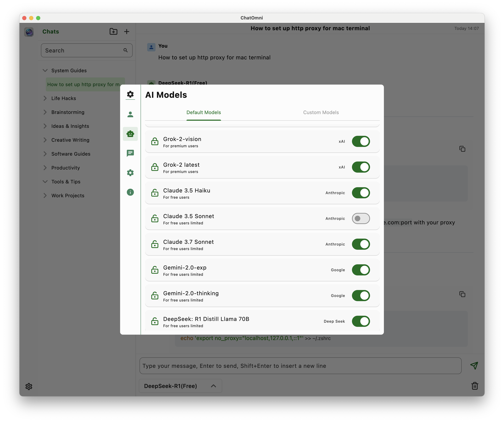This screenshot has height=422, width=504.
Task: Open the chat bubble settings icon
Action: (130, 153)
